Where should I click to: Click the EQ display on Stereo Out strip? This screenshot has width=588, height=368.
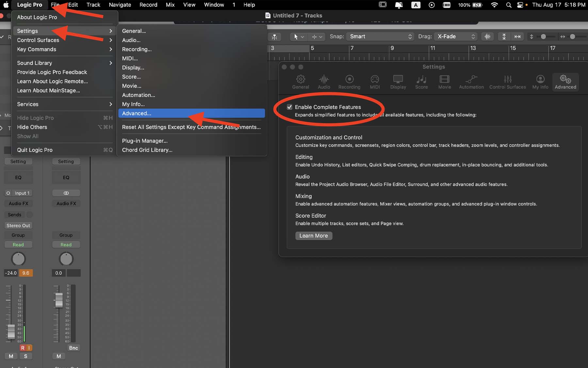pos(66,177)
